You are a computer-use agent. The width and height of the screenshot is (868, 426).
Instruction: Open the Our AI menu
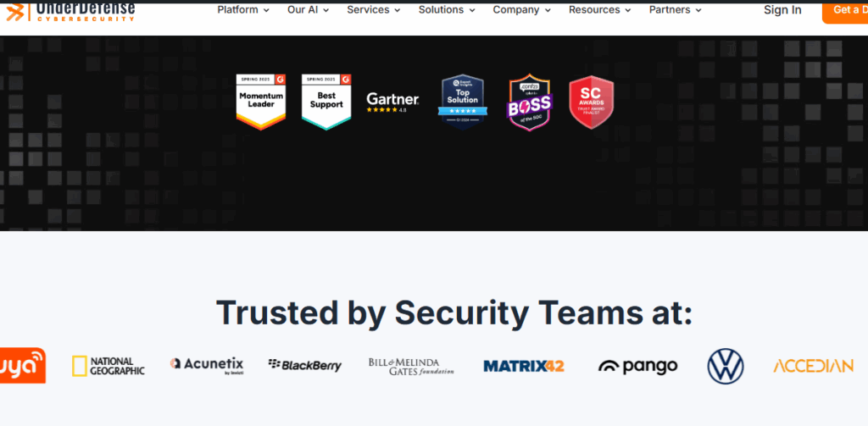coord(308,10)
